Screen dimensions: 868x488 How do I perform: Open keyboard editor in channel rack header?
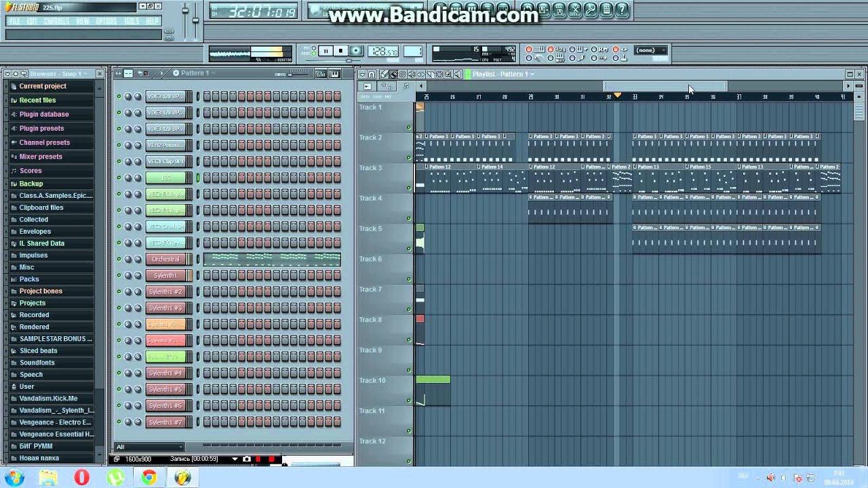(x=334, y=74)
